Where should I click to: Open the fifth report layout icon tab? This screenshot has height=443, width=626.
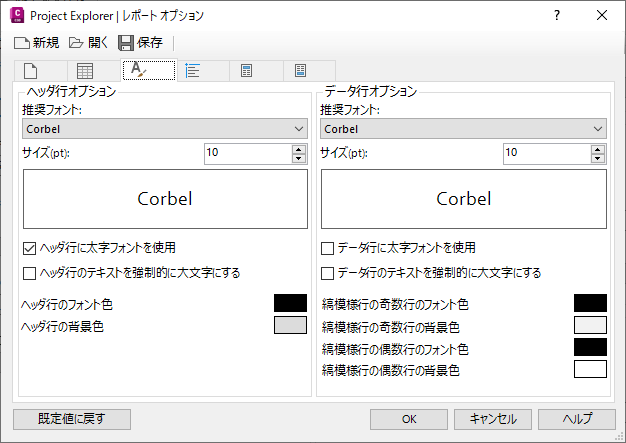click(x=248, y=70)
